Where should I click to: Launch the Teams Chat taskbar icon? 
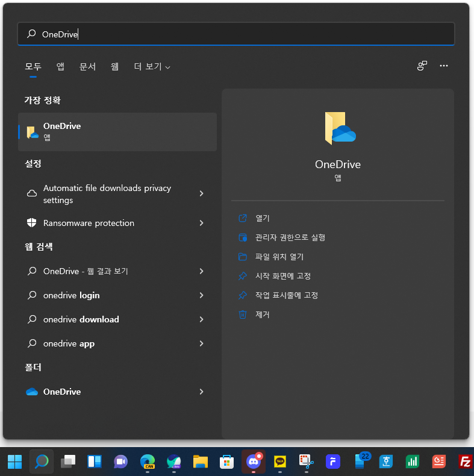121,462
